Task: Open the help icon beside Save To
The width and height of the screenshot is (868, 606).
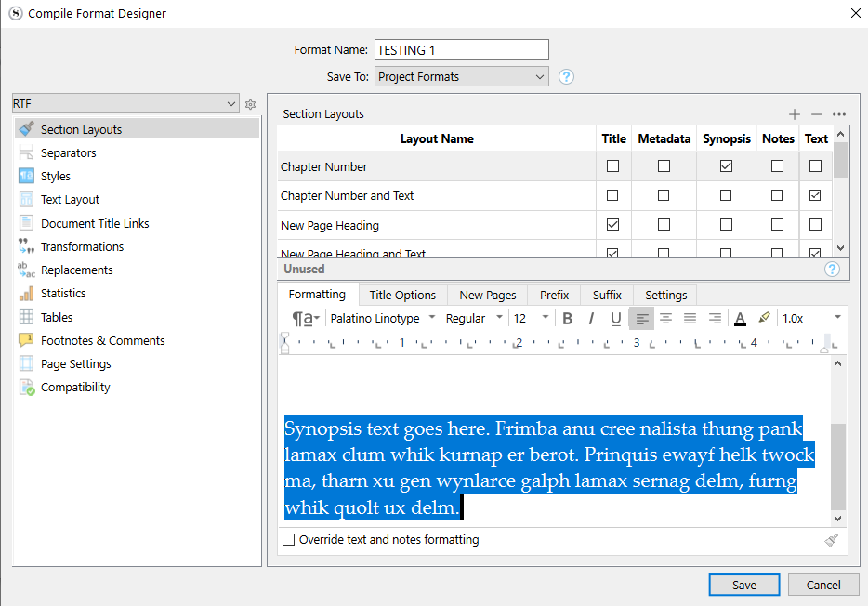Action: (x=566, y=77)
